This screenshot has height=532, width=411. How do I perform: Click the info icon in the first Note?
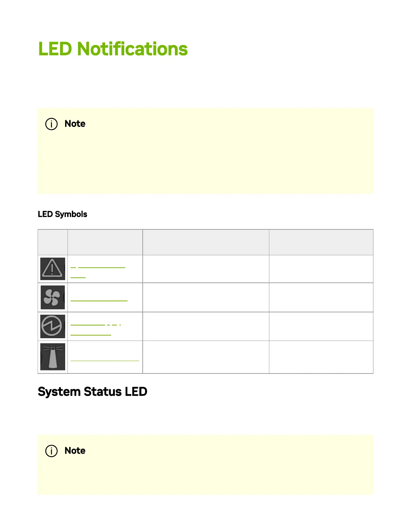point(51,124)
